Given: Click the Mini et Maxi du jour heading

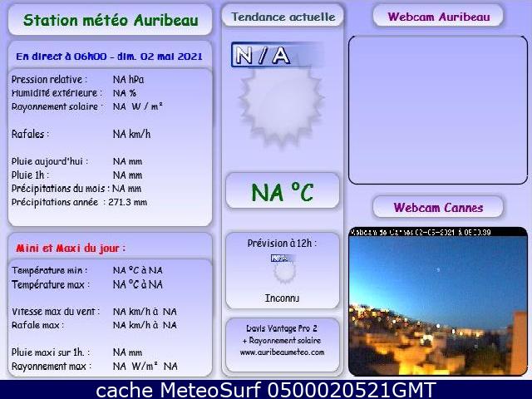Looking at the screenshot, I should (x=71, y=248).
